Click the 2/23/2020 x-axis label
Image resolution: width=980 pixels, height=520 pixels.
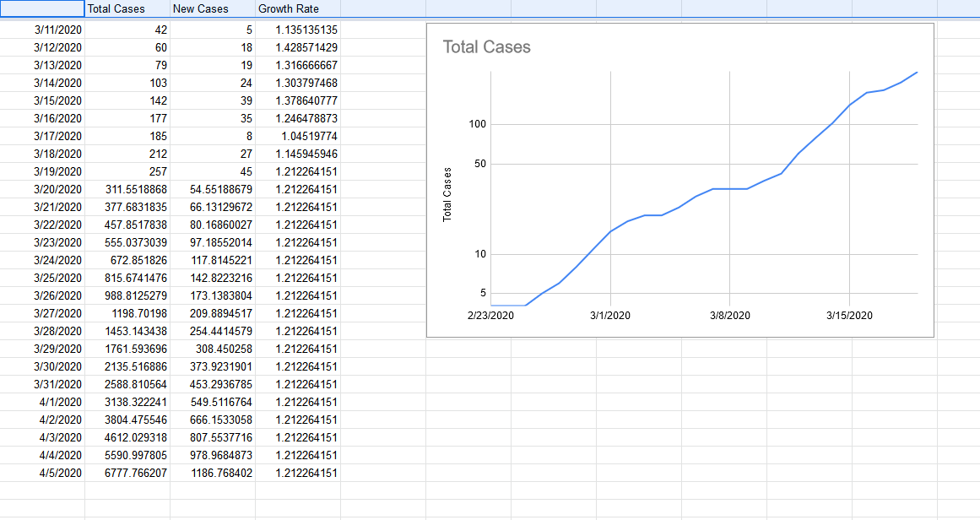[x=490, y=316]
